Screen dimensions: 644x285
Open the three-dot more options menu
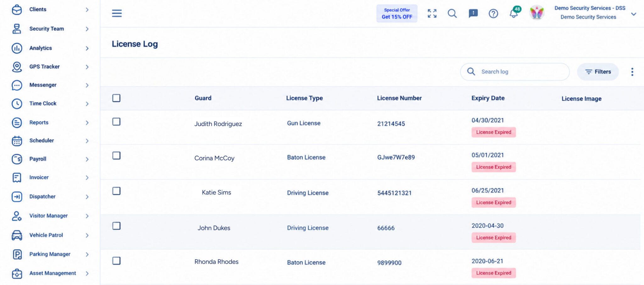(632, 72)
